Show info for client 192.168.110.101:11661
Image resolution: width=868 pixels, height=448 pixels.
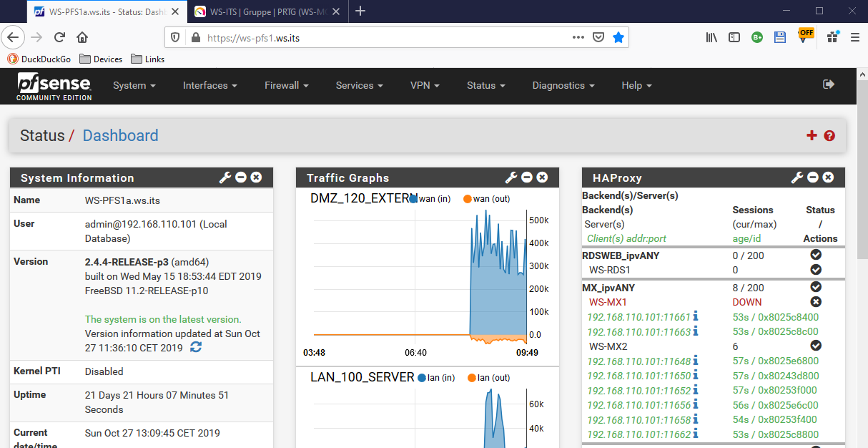[x=696, y=316]
